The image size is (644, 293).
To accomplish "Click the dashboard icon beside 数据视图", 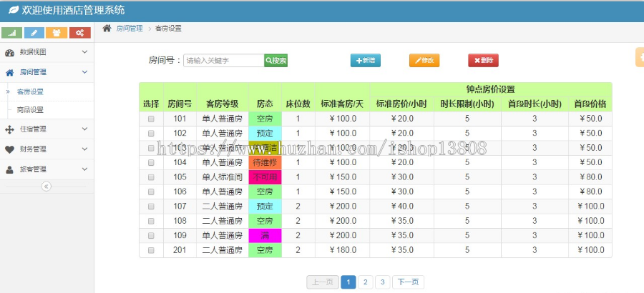I will [x=9, y=53].
